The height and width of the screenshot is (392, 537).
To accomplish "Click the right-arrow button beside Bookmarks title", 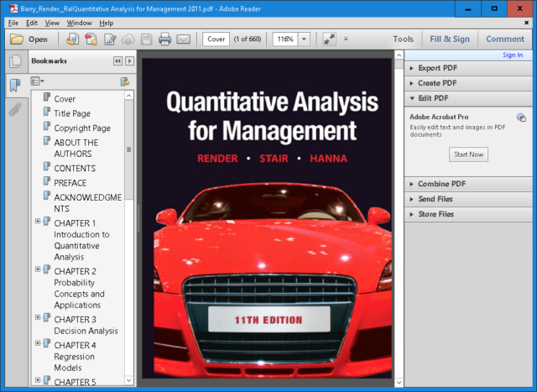I will 129,61.
